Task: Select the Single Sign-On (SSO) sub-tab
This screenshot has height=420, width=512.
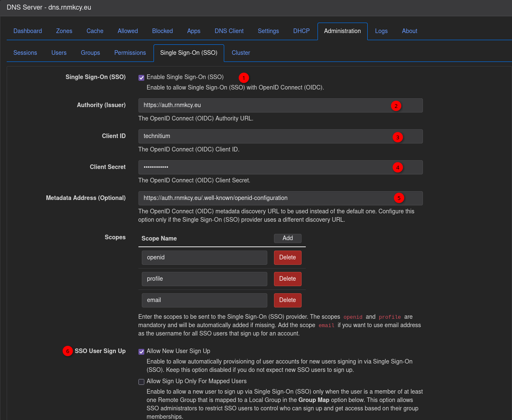Action: [189, 53]
